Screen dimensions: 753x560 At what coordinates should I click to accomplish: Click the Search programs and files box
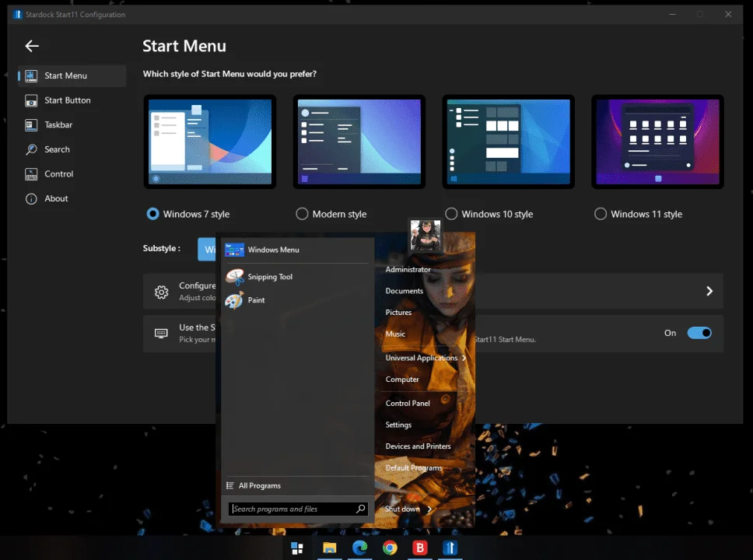click(x=299, y=509)
